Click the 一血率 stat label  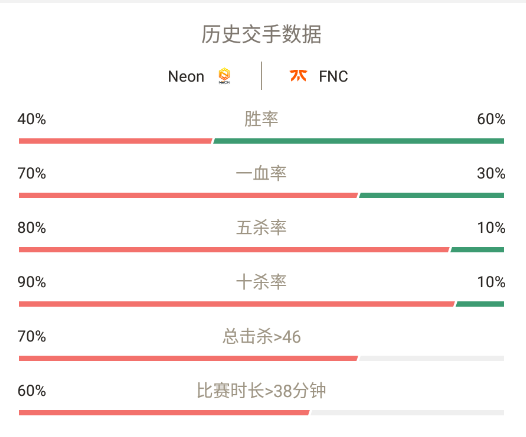(261, 173)
